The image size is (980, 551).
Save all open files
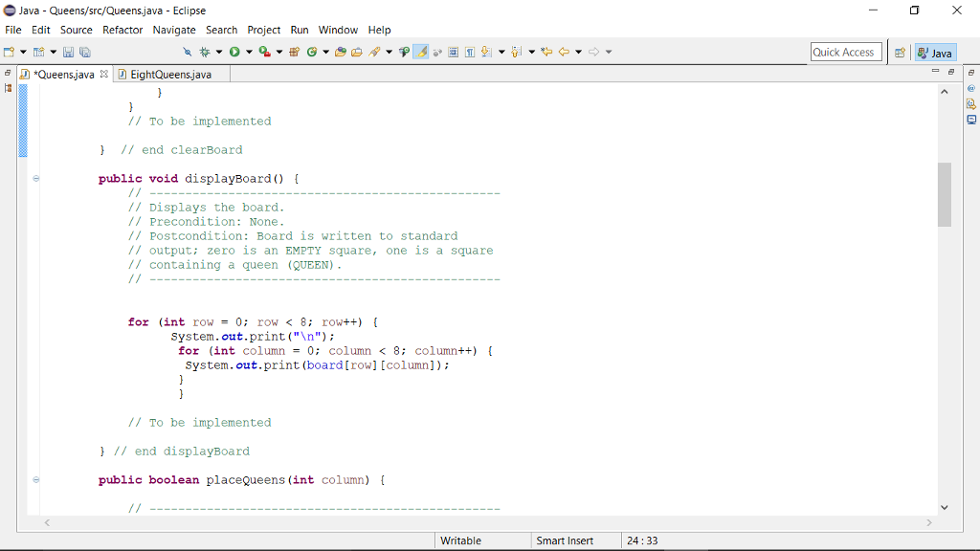83,52
